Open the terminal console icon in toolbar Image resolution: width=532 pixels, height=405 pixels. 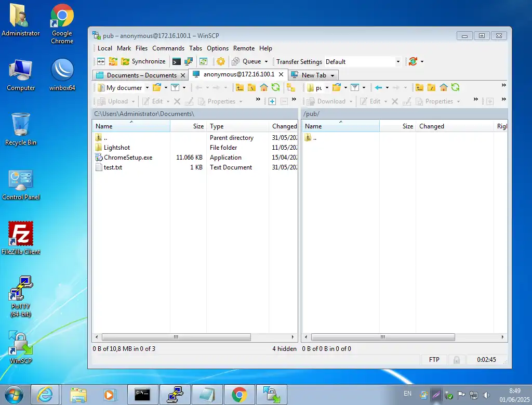click(x=177, y=61)
